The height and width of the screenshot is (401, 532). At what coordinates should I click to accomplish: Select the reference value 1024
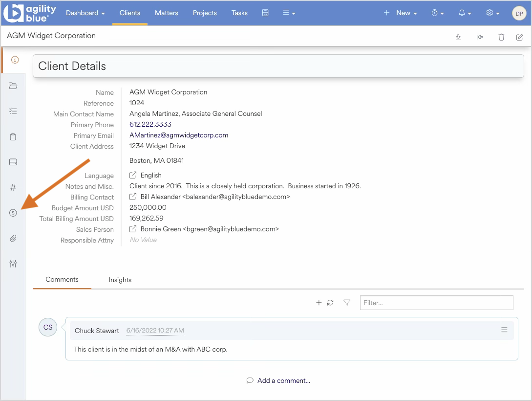(x=137, y=103)
